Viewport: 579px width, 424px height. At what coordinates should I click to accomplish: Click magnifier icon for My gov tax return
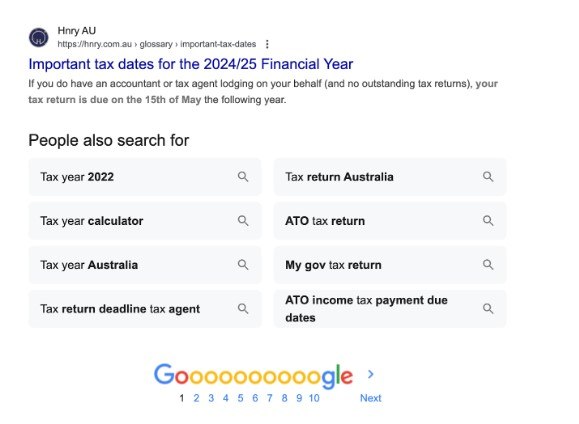488,264
